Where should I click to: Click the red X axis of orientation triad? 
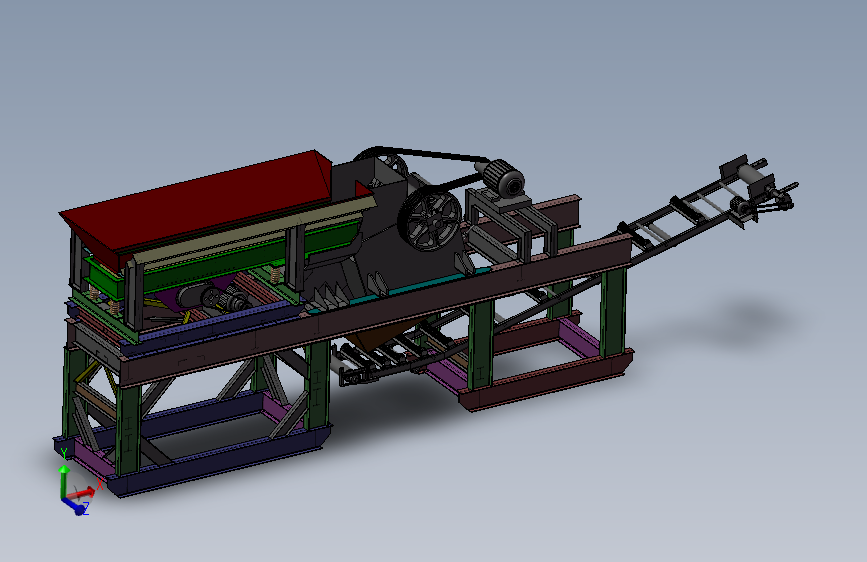click(82, 492)
